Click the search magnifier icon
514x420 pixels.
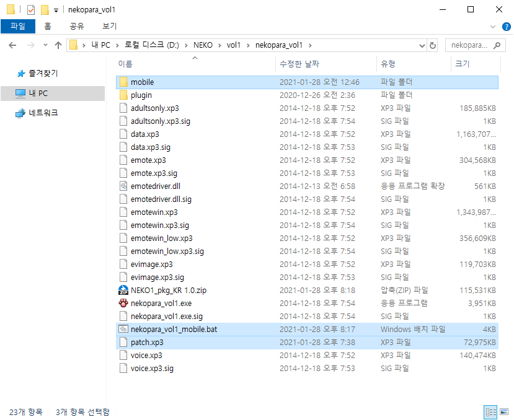click(497, 45)
